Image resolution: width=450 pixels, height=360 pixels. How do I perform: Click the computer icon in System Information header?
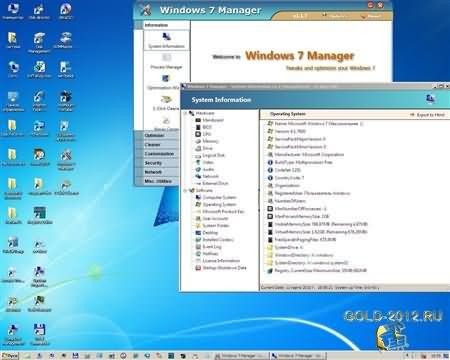(x=430, y=98)
